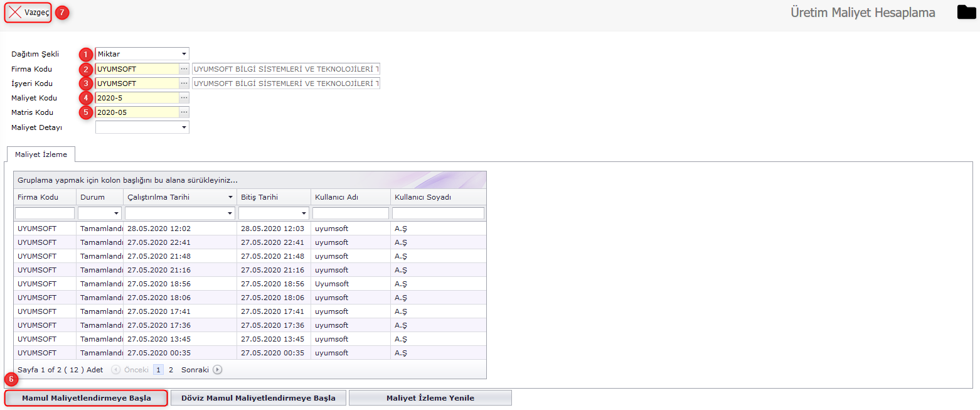Open the Dağıtım Şekli Miktar dropdown
The width and height of the screenshot is (980, 410).
click(184, 54)
